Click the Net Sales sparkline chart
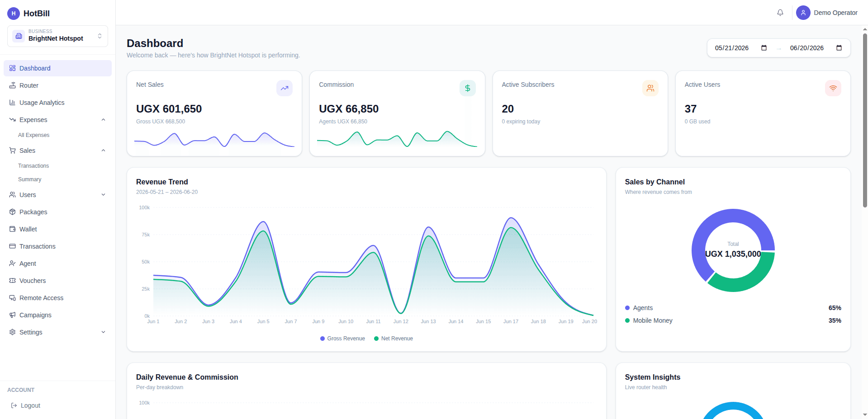Viewport: 868px width, 419px height. (x=214, y=140)
